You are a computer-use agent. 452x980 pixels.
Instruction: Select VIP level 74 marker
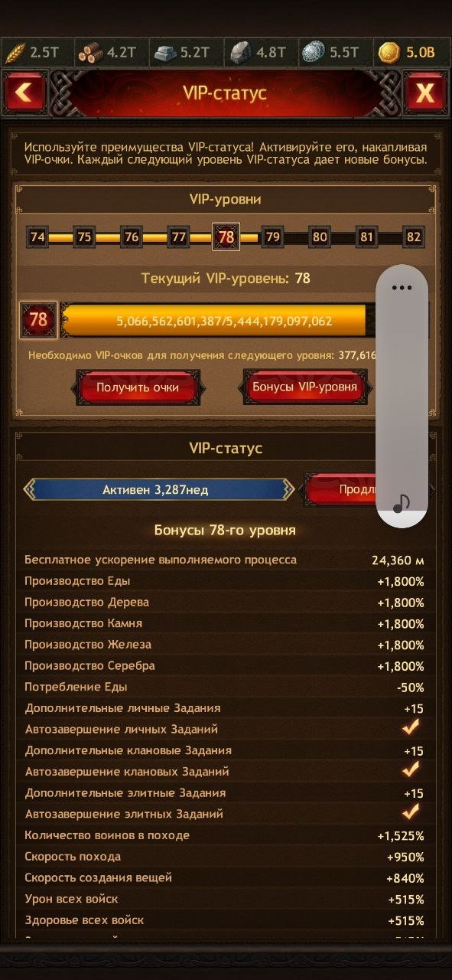[x=37, y=237]
